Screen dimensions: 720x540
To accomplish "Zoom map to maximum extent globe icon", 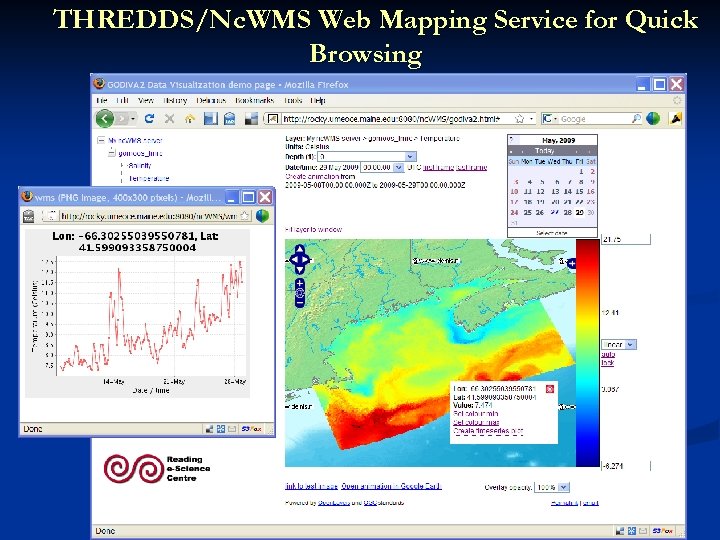I will click(299, 292).
